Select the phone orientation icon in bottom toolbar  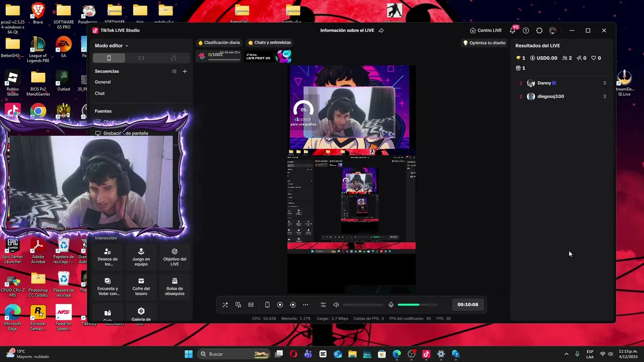point(267,305)
